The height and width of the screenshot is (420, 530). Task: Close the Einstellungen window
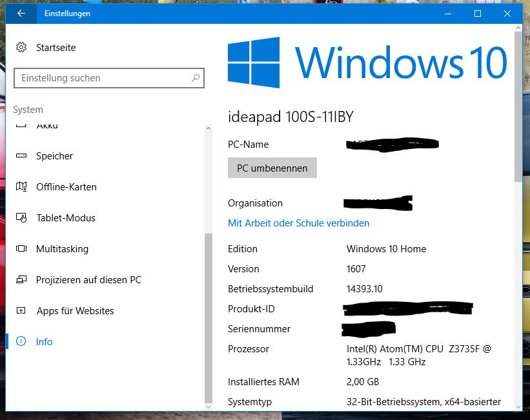[x=507, y=14]
